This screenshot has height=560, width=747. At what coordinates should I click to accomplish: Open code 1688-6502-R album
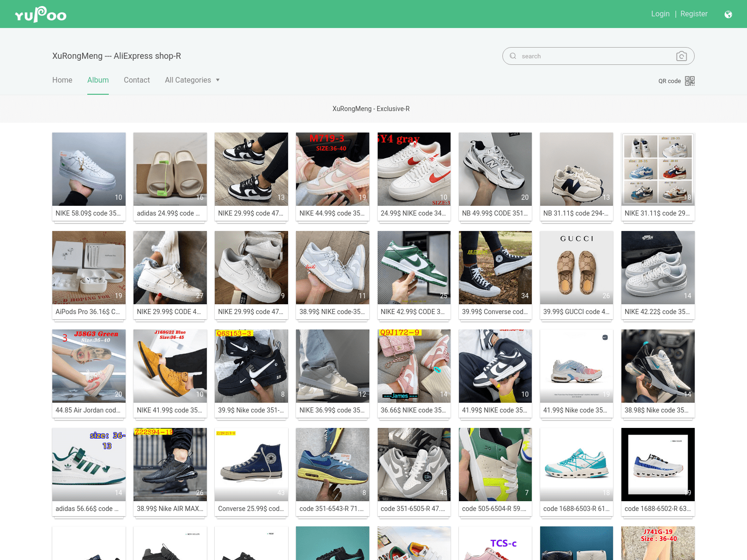(658, 472)
